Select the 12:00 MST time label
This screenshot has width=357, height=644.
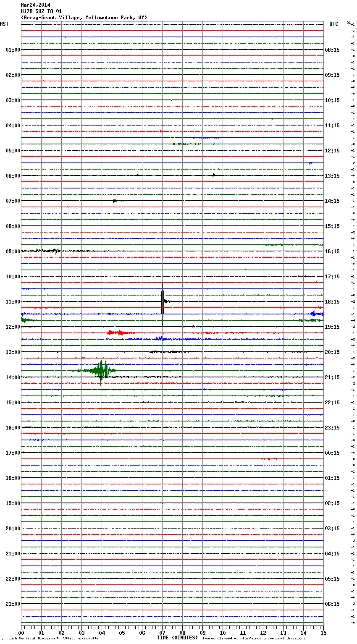point(13,327)
